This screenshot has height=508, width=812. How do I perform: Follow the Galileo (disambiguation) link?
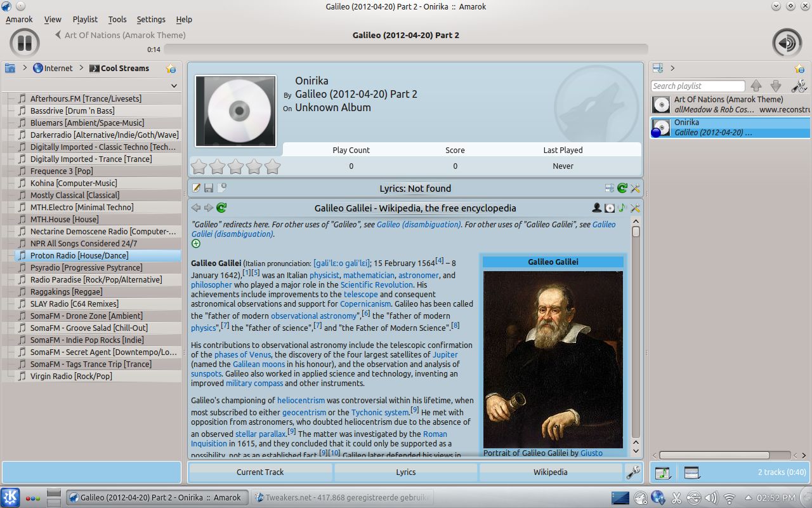[419, 224]
